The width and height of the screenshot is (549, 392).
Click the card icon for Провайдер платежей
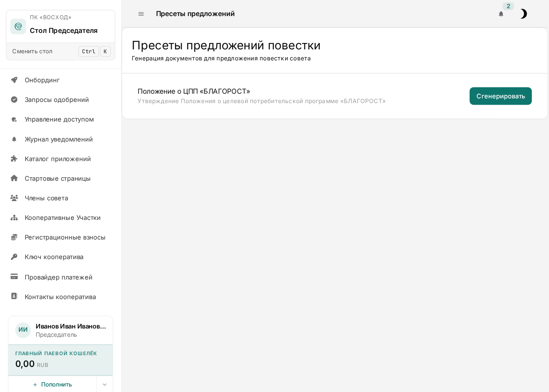coord(14,277)
